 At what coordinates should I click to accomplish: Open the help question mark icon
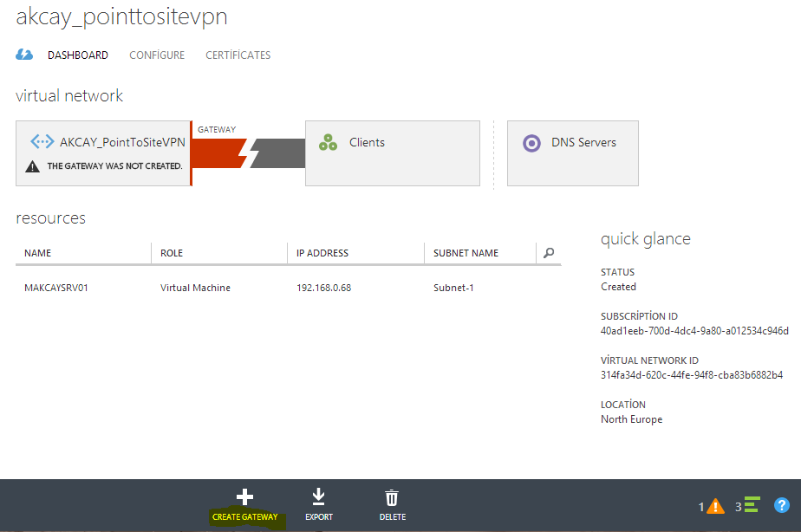click(x=782, y=505)
